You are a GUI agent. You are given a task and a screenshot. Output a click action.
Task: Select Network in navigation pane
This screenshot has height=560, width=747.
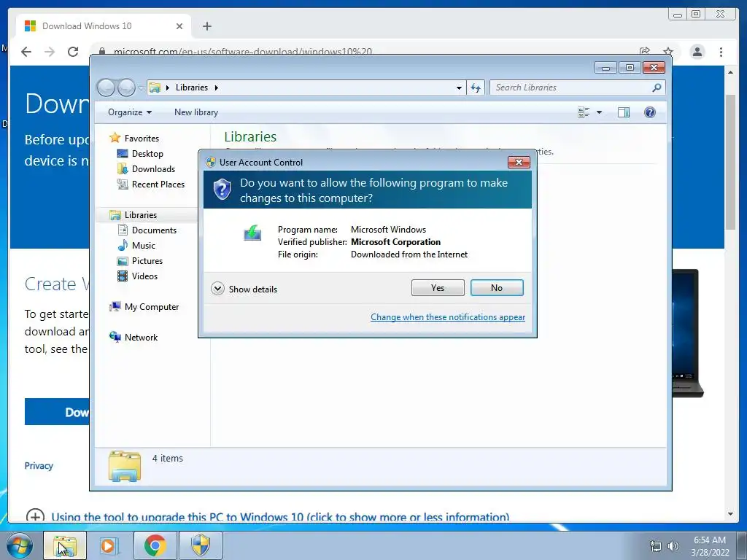[141, 338]
